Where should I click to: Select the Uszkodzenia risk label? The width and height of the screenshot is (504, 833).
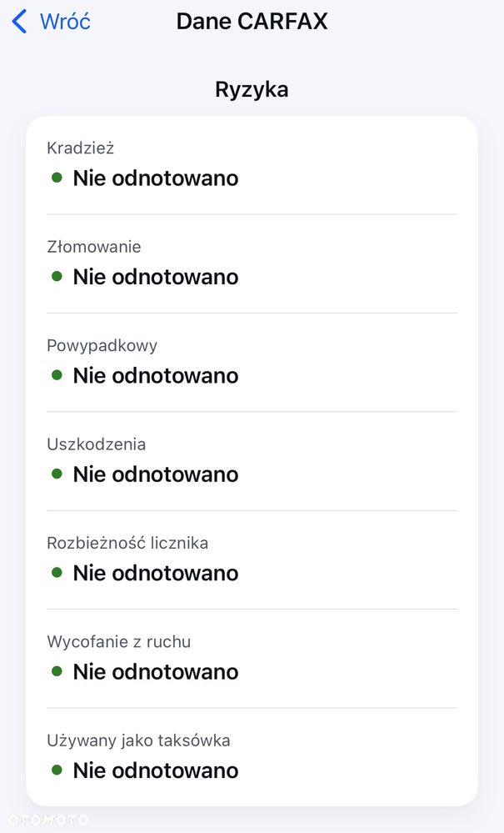point(96,444)
